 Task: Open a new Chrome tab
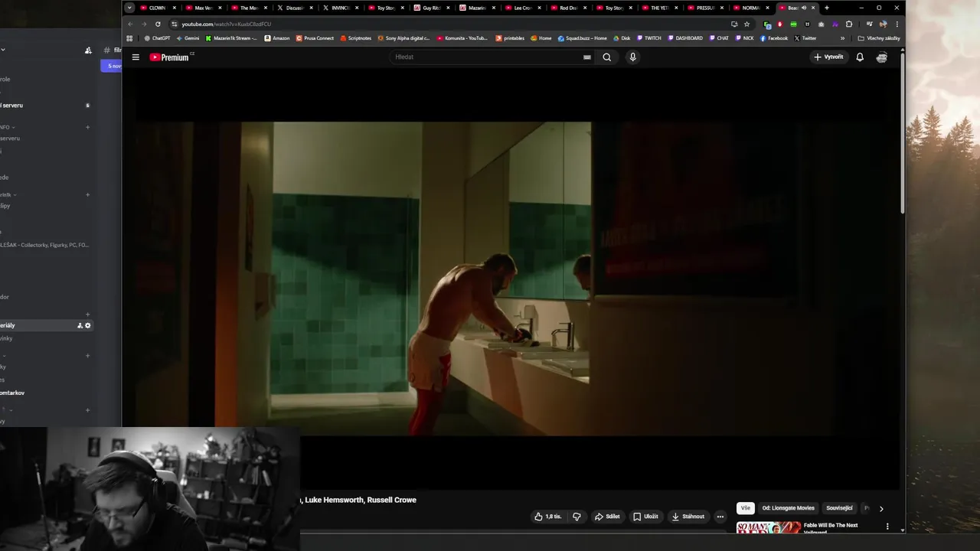click(827, 8)
